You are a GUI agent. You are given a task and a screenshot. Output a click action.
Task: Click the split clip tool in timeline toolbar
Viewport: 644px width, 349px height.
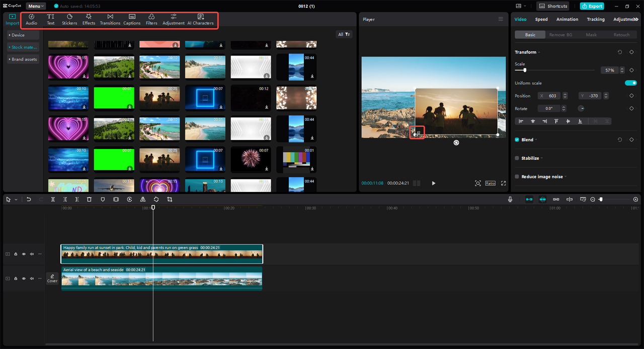pyautogui.click(x=53, y=199)
